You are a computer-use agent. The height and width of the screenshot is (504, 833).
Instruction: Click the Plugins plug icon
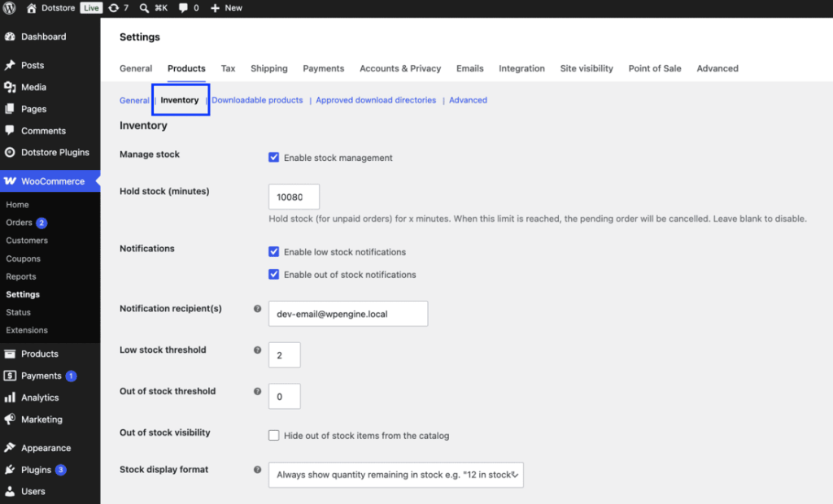[x=10, y=470]
